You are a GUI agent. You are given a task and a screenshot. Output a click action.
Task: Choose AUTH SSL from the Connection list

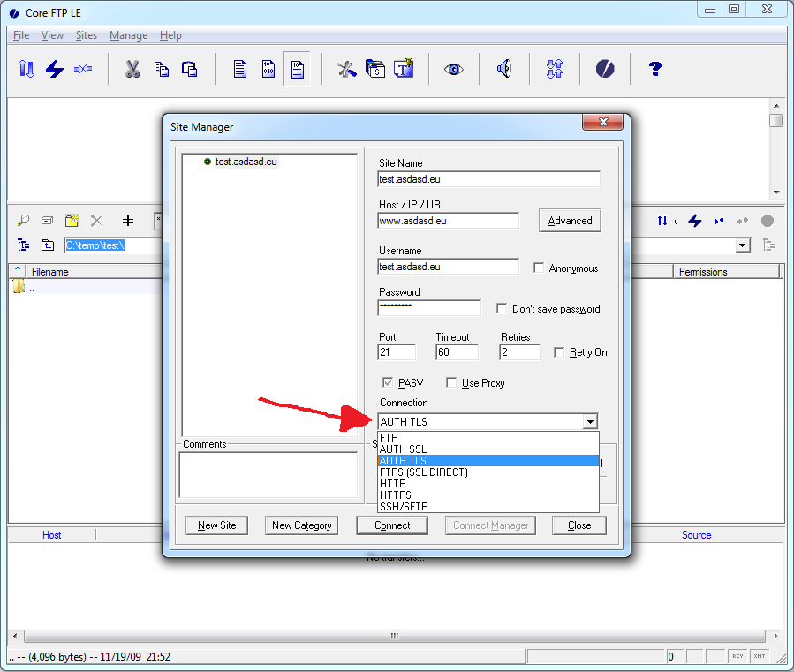[x=488, y=449]
